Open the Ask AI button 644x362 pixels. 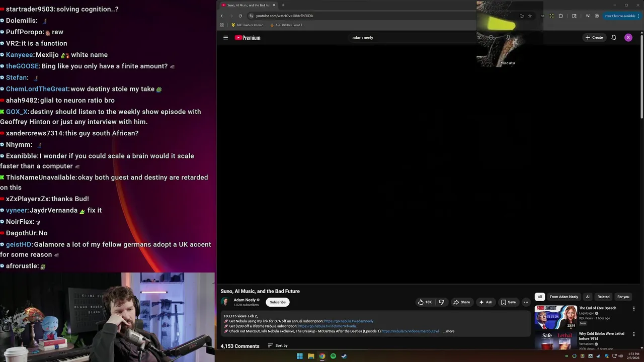coord(486,302)
